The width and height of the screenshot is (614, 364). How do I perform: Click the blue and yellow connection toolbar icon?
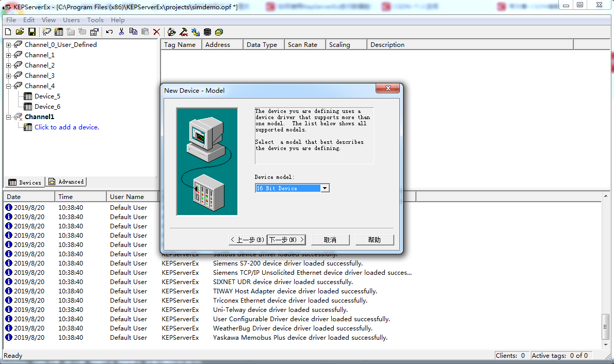196,32
